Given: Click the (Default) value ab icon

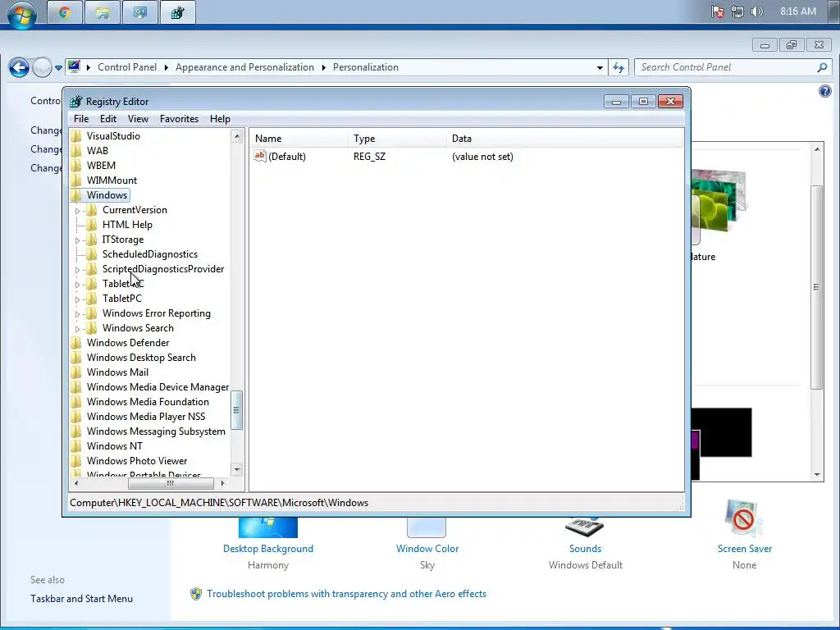Looking at the screenshot, I should (x=260, y=156).
